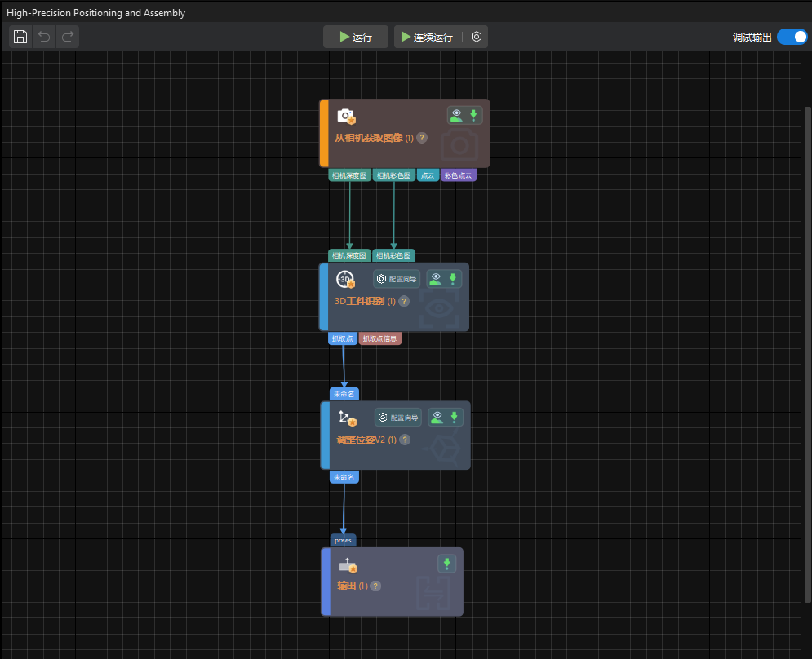
Task: Click the help icon on 3D工件识别 step
Action: 404,301
